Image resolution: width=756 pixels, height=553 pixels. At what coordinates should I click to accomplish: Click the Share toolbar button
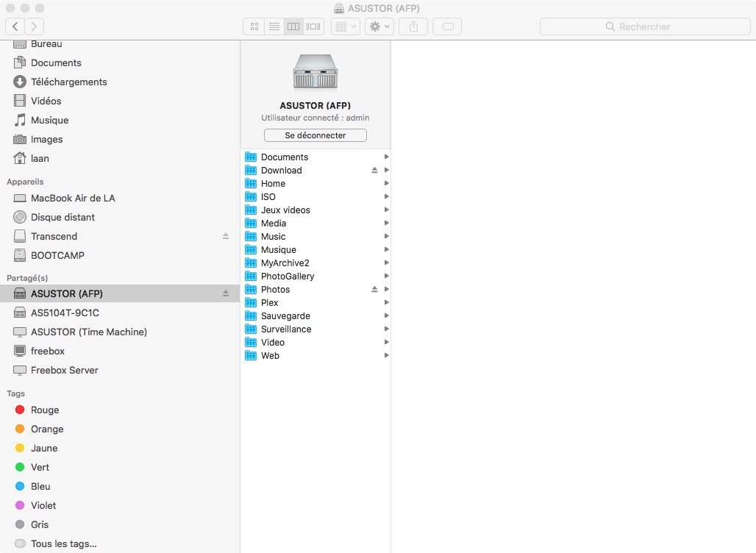pos(413,26)
